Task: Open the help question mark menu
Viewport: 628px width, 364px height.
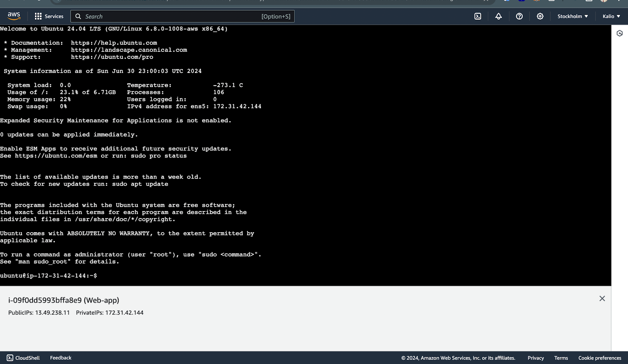Action: [x=519, y=16]
